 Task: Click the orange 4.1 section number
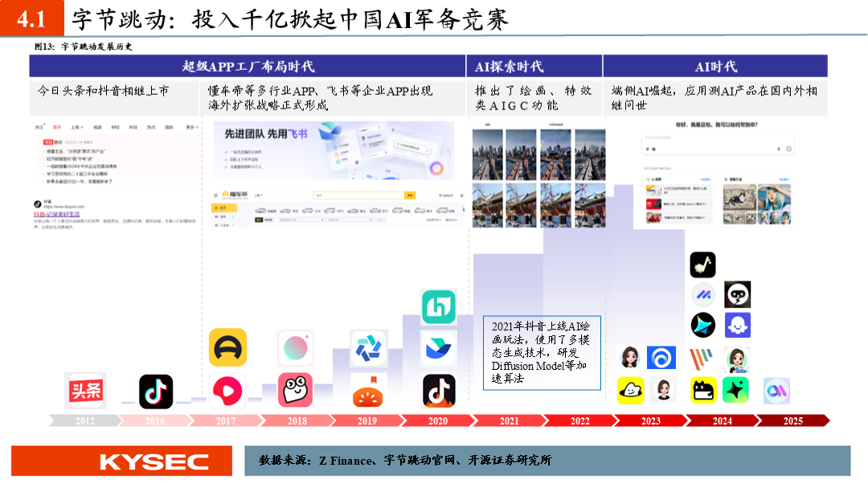31,18
